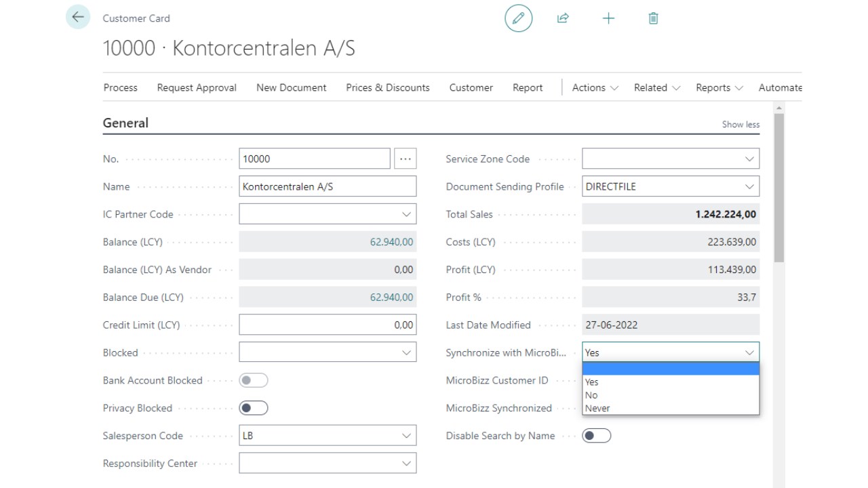Image resolution: width=868 pixels, height=488 pixels.
Task: Click the Balance (LCY) amount 62.940,00
Action: tap(391, 242)
